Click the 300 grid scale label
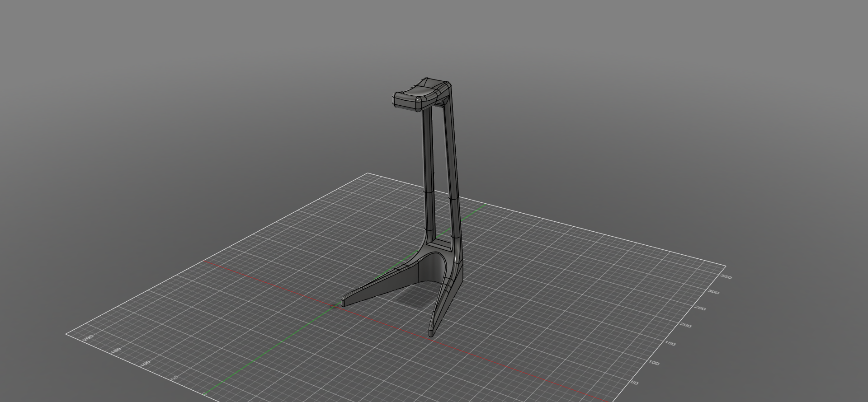Viewport: 868px width, 402px height. (x=713, y=292)
